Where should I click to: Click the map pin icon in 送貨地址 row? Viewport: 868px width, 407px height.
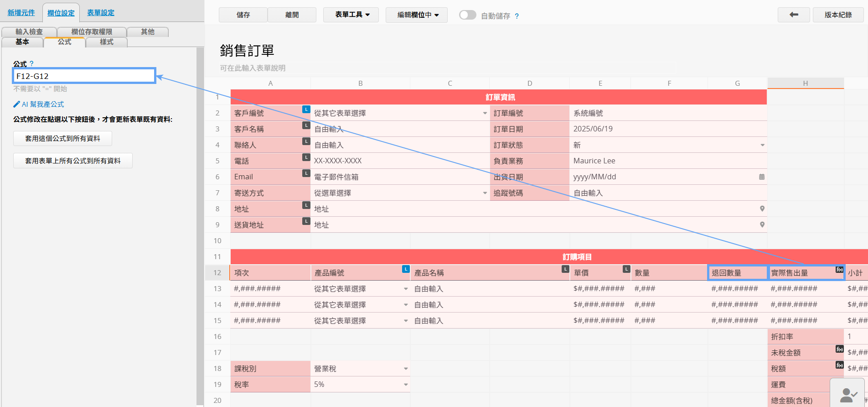762,224
